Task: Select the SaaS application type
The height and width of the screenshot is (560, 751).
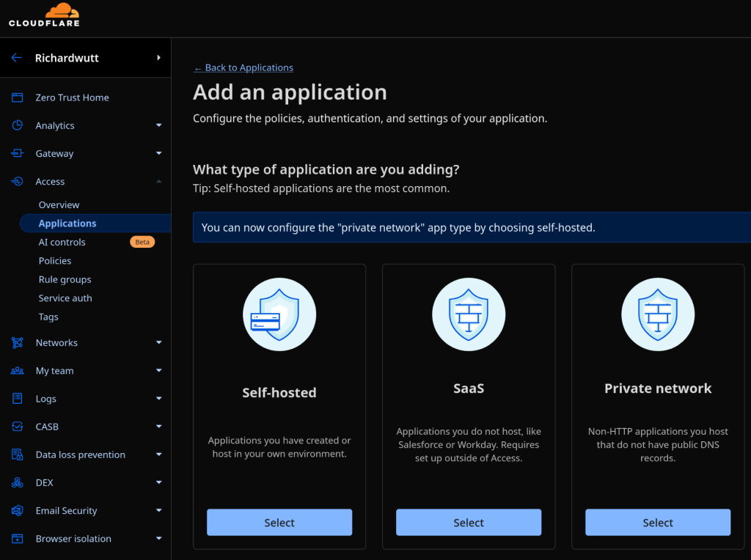Action: pos(469,523)
